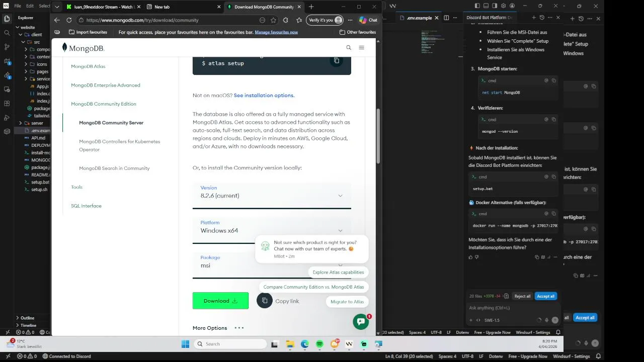Open the Package msi dropdown

click(x=272, y=265)
